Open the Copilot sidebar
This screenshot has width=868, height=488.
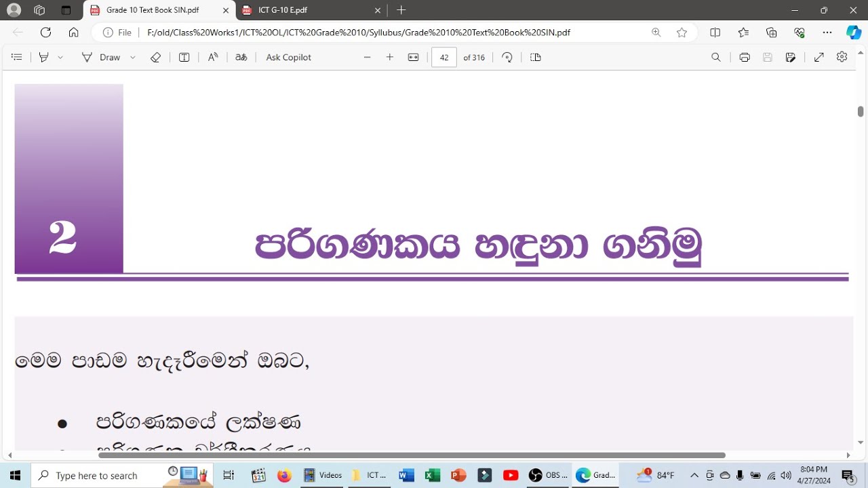pyautogui.click(x=854, y=33)
